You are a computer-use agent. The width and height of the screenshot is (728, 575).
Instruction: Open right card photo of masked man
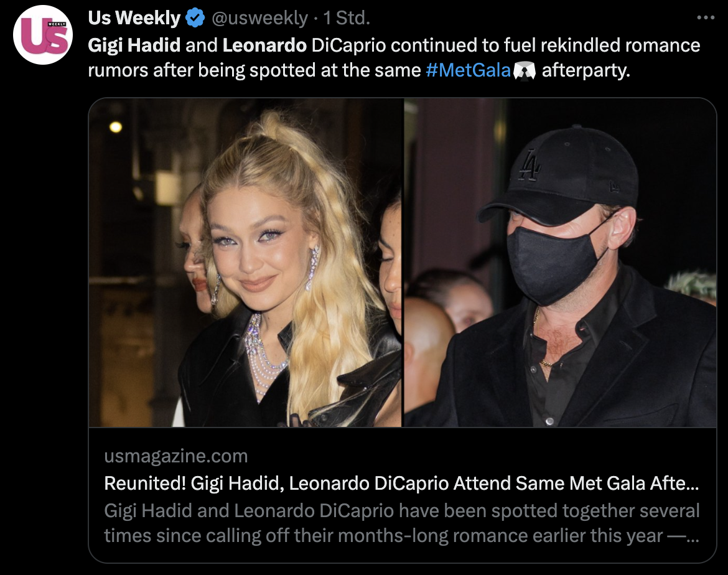pos(560,263)
